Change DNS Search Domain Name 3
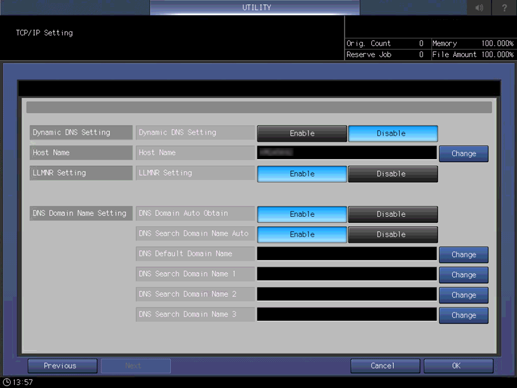Image resolution: width=517 pixels, height=388 pixels. pyautogui.click(x=464, y=316)
